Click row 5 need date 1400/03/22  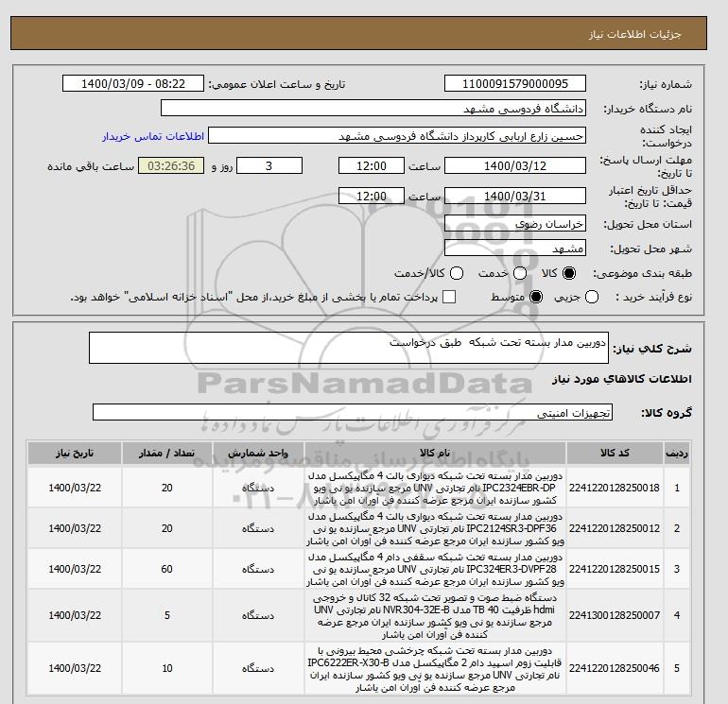point(75,668)
